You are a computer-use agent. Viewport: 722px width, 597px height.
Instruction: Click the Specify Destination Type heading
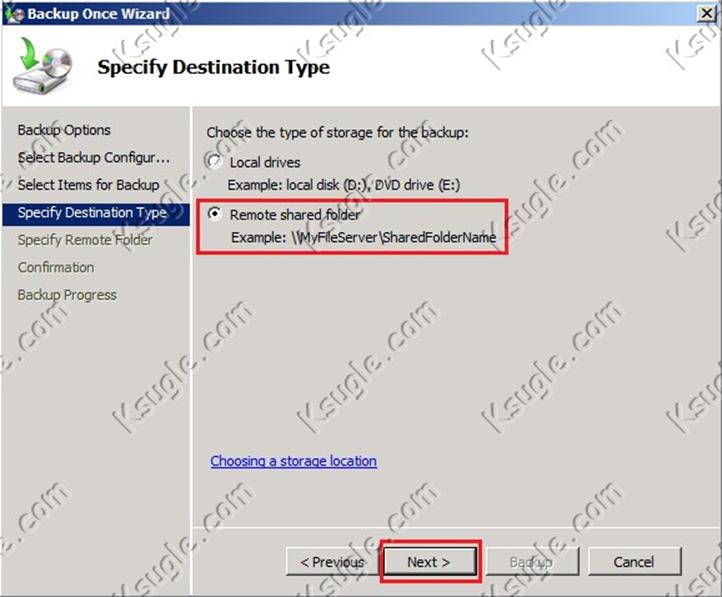[x=214, y=67]
